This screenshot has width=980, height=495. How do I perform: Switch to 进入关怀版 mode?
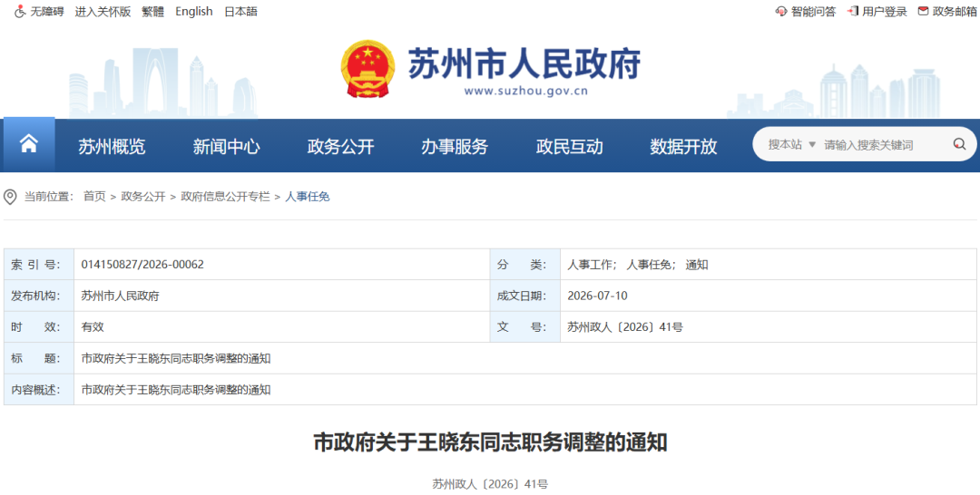click(103, 11)
